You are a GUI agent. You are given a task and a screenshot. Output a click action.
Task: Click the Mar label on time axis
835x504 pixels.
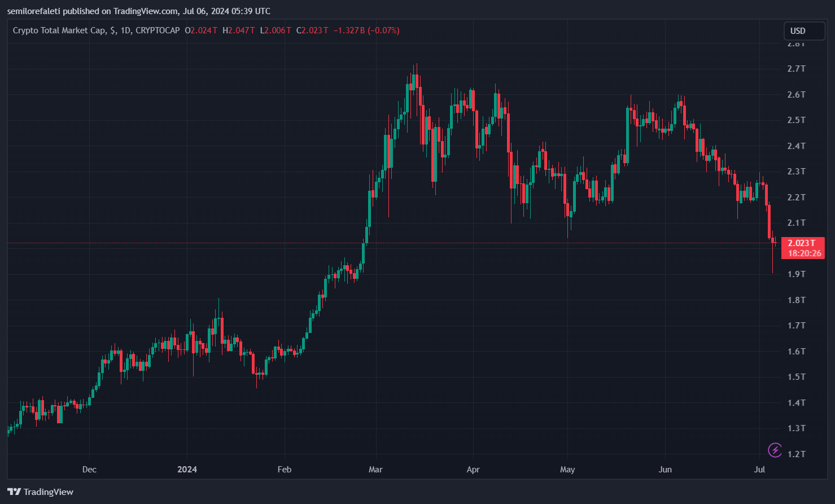[x=375, y=470]
